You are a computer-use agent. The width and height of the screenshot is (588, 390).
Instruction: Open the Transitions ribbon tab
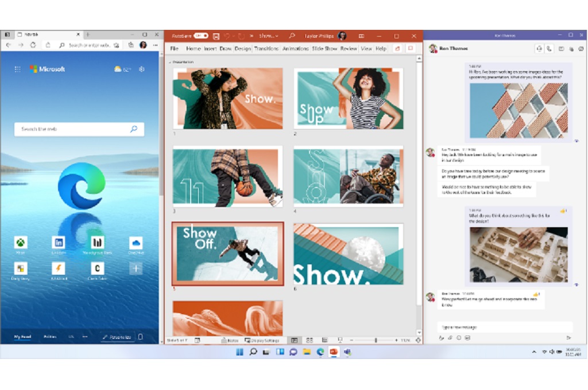coord(266,49)
